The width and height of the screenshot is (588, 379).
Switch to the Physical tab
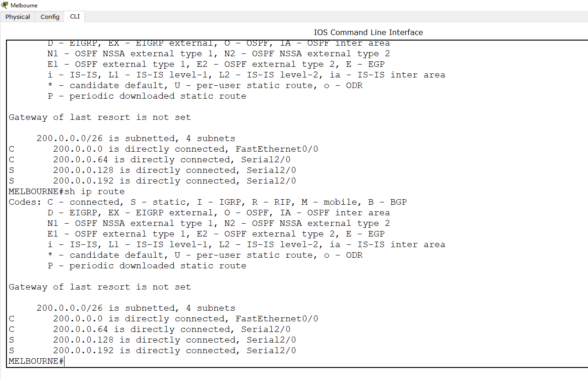point(18,17)
